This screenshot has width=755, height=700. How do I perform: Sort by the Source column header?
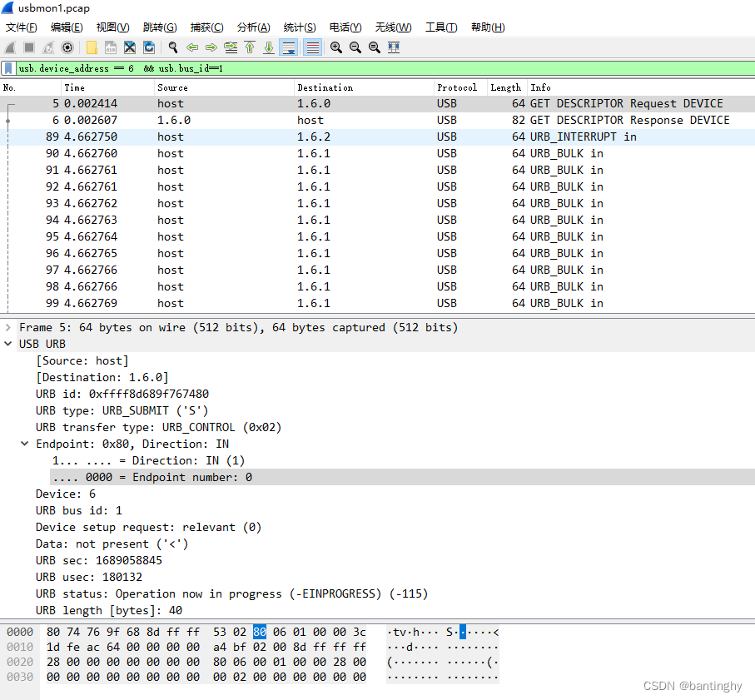(224, 87)
